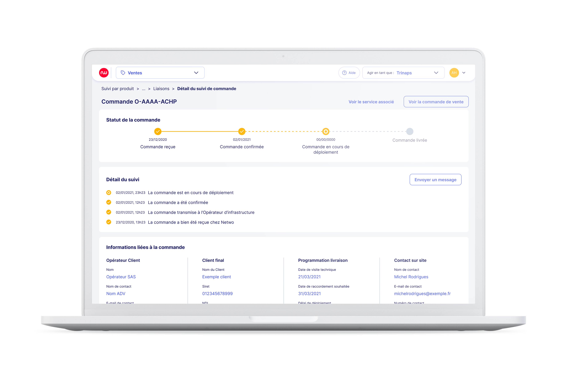567x392 pixels.
Task: Click 'Envoyer un message' button
Action: click(x=435, y=180)
